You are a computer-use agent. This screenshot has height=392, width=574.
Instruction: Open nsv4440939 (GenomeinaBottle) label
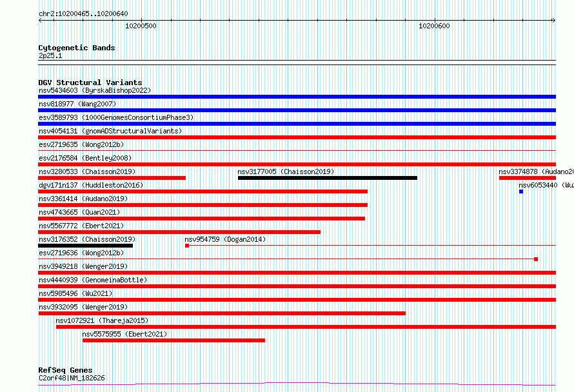coord(93,280)
